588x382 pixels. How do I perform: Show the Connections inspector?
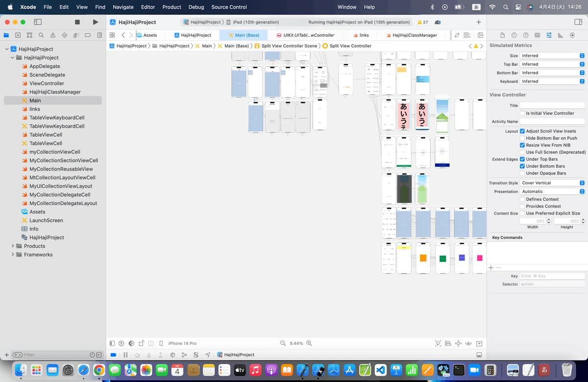[x=572, y=35]
